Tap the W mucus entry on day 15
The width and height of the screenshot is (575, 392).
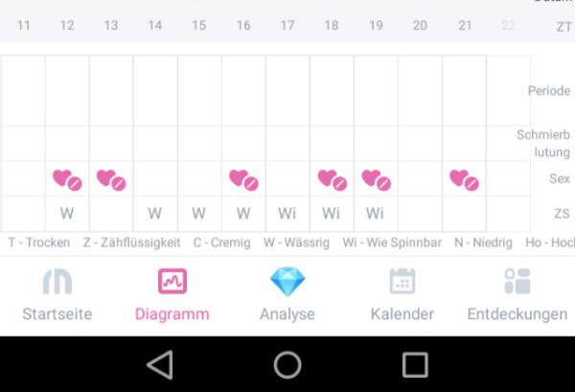click(198, 214)
